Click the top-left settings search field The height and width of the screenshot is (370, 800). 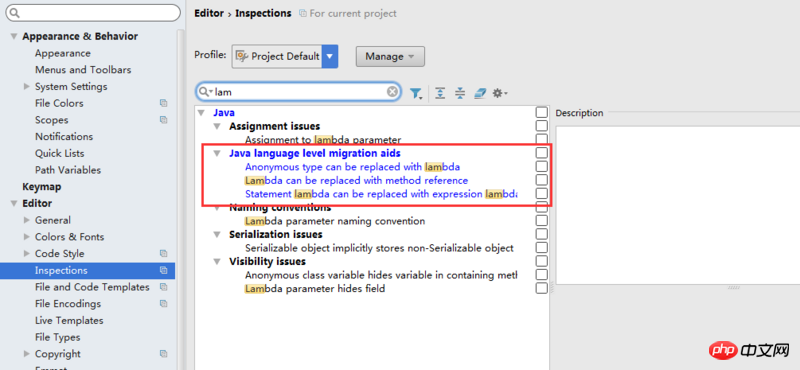[x=93, y=13]
